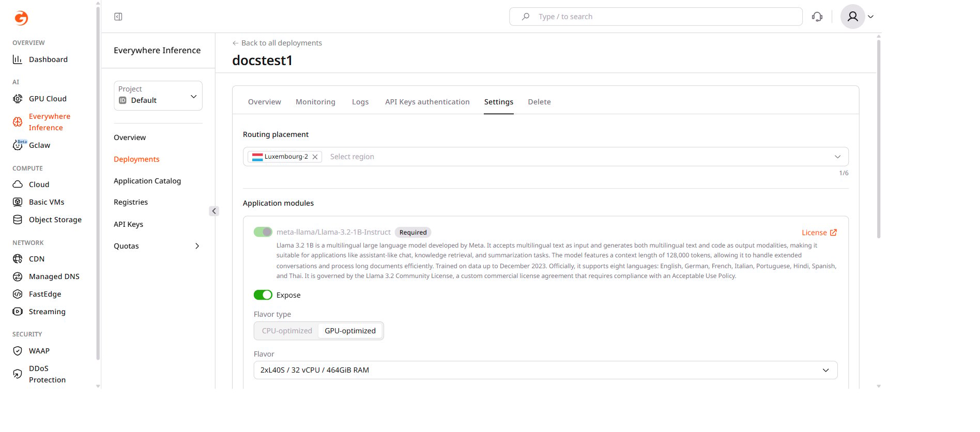The height and width of the screenshot is (432, 980).
Task: Open DDoS Protection icon
Action: coord(18,374)
